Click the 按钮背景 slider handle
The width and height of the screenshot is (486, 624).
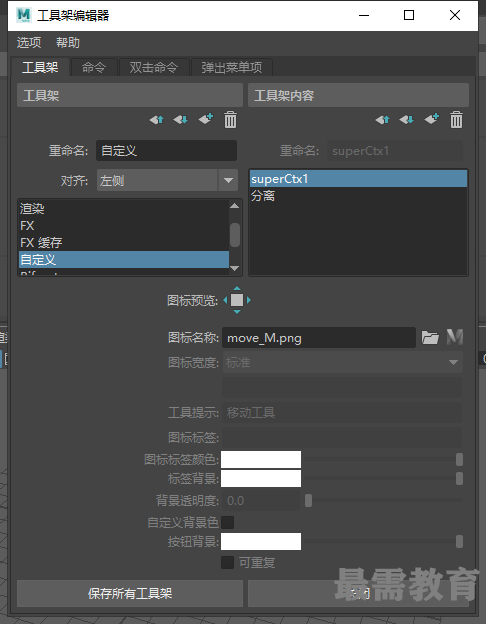tap(459, 542)
